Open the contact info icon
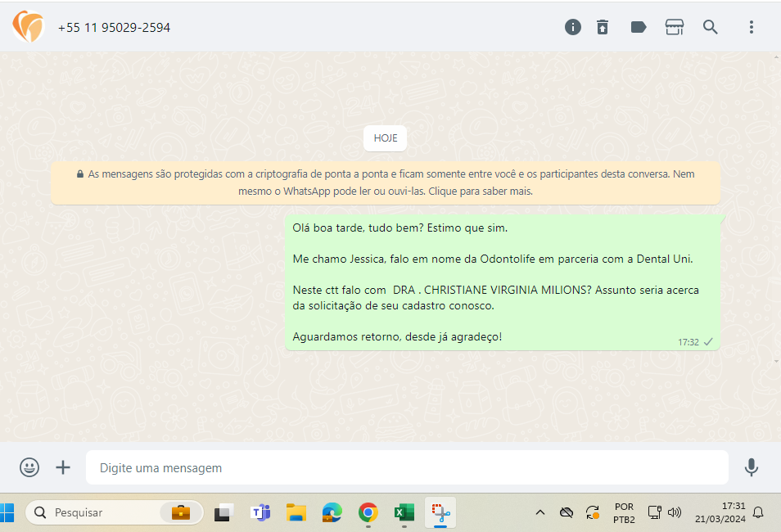Screen dimensions: 781x532 (x=573, y=27)
